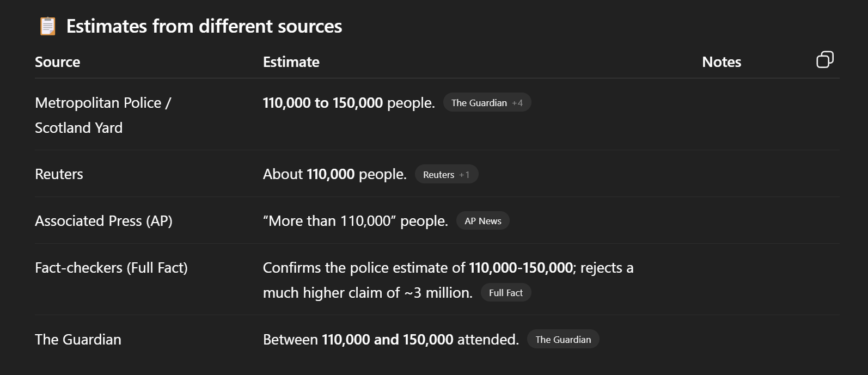Click the Fact-checkers (Full Fact) cell
The height and width of the screenshot is (375, 868).
(x=111, y=268)
